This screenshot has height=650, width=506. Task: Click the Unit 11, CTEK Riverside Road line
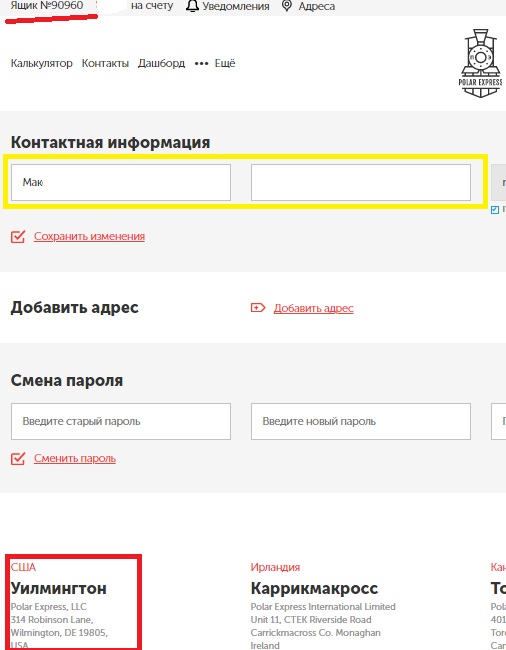(x=311, y=620)
